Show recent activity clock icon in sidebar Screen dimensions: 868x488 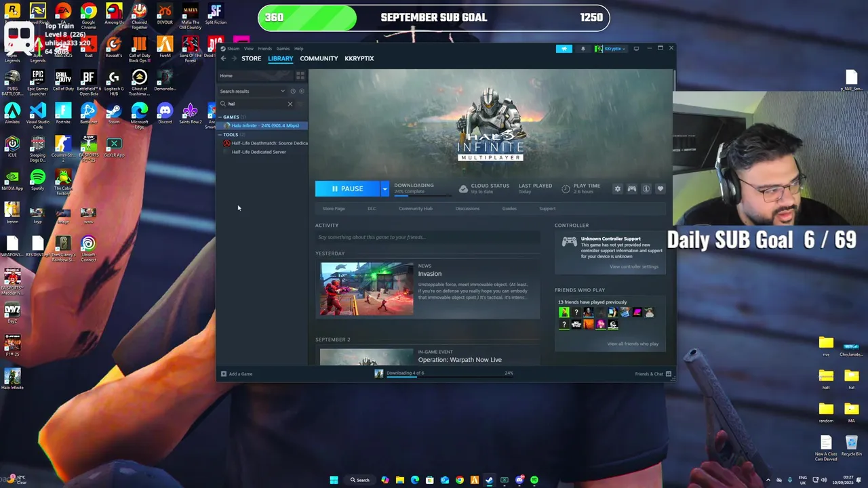(293, 91)
